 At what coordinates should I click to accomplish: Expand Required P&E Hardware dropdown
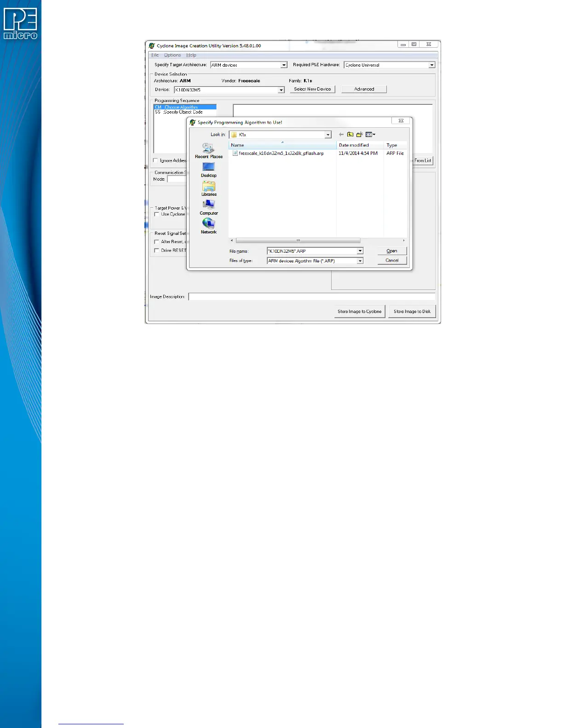tap(431, 65)
